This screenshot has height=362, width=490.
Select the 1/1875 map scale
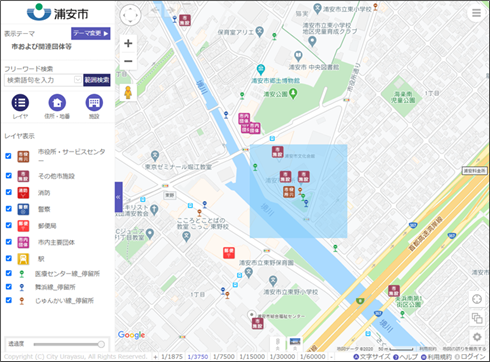click(172, 357)
